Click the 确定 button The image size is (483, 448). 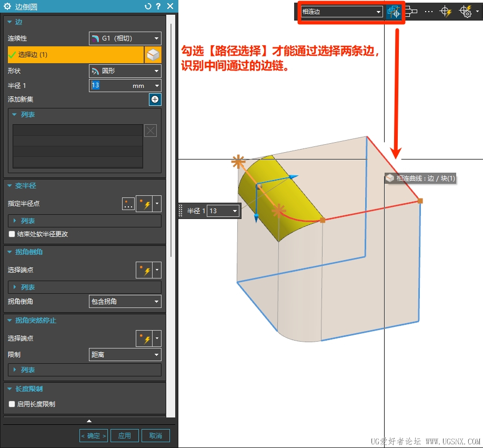(x=94, y=436)
